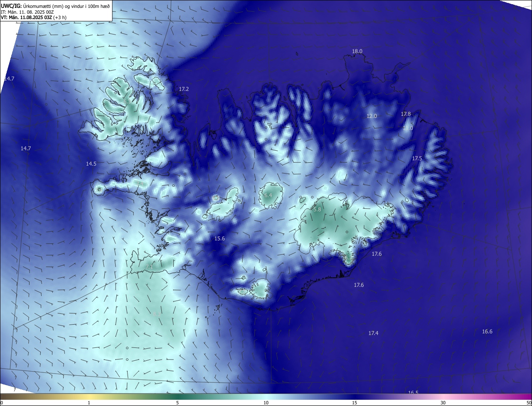
Task: Click the 12.0 value label
Action: (372, 116)
